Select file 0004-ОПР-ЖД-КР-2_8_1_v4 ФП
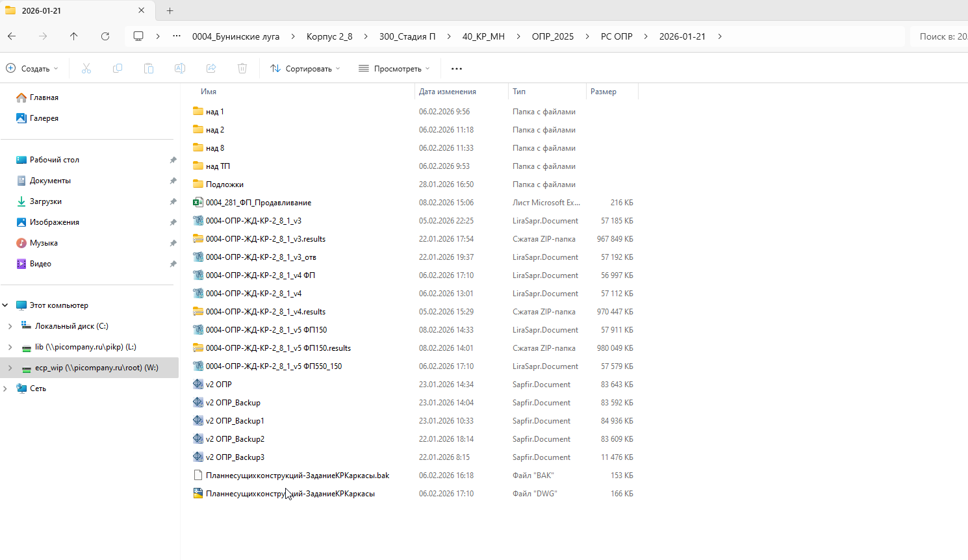The height and width of the screenshot is (560, 968). pyautogui.click(x=261, y=275)
